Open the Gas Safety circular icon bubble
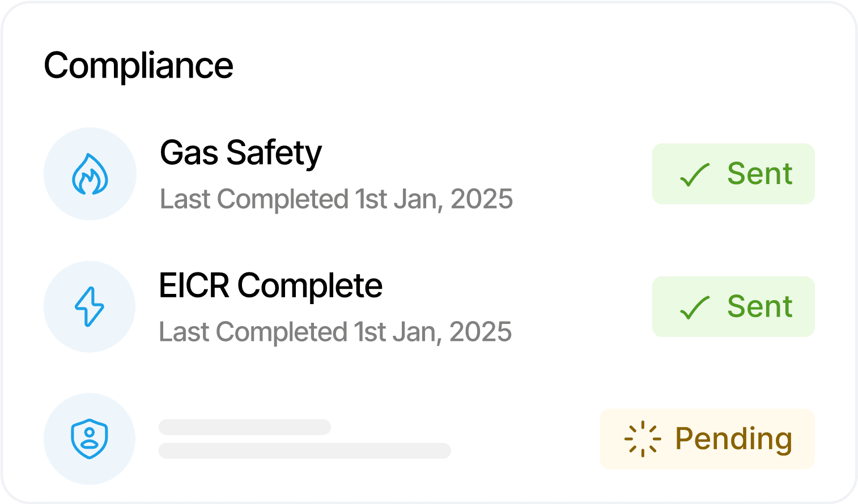This screenshot has width=858, height=504. [x=90, y=174]
